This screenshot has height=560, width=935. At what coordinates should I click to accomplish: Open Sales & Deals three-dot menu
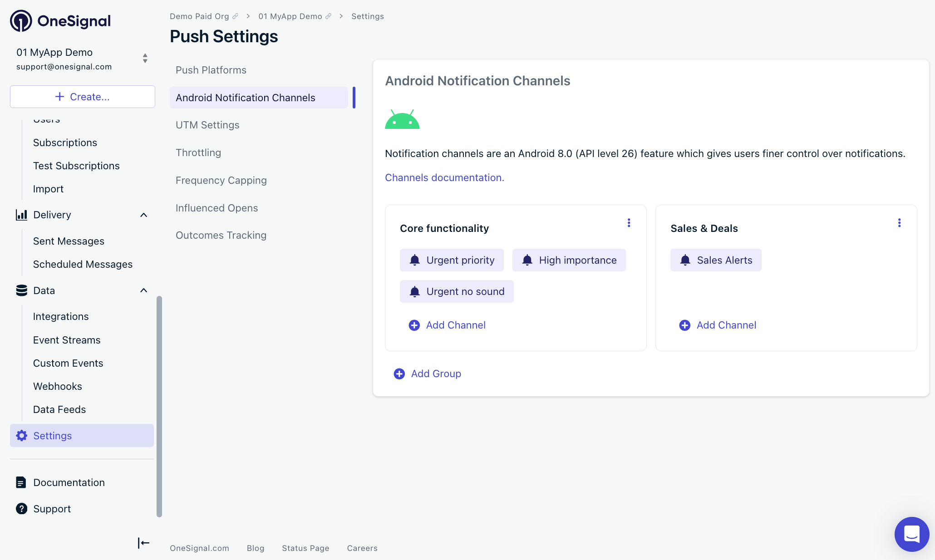tap(899, 223)
